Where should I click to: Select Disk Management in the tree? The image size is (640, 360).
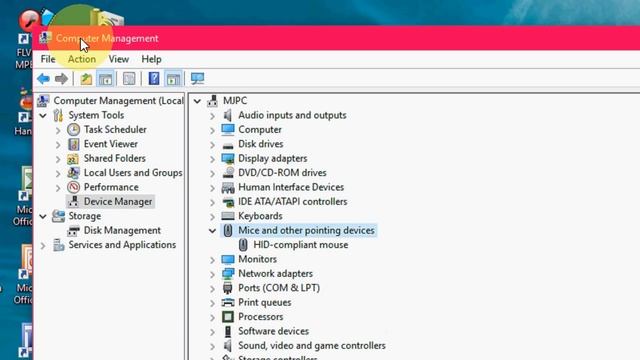click(x=122, y=230)
